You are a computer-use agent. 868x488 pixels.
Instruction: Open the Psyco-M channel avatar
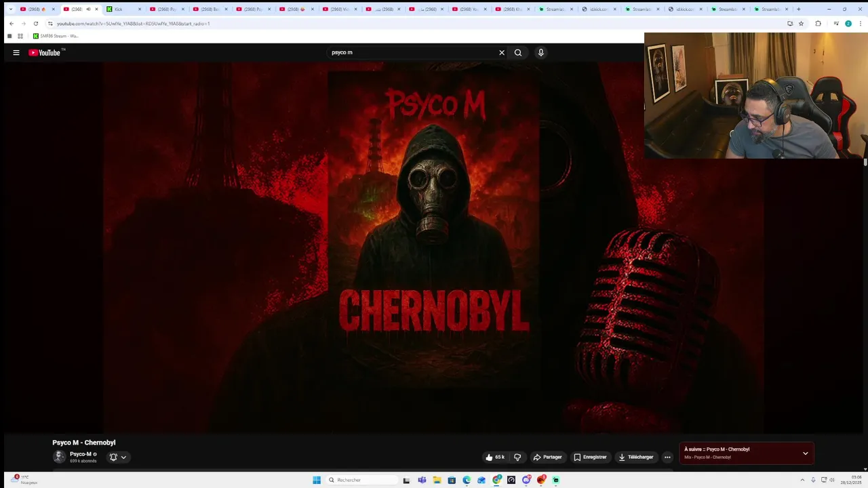click(x=59, y=457)
